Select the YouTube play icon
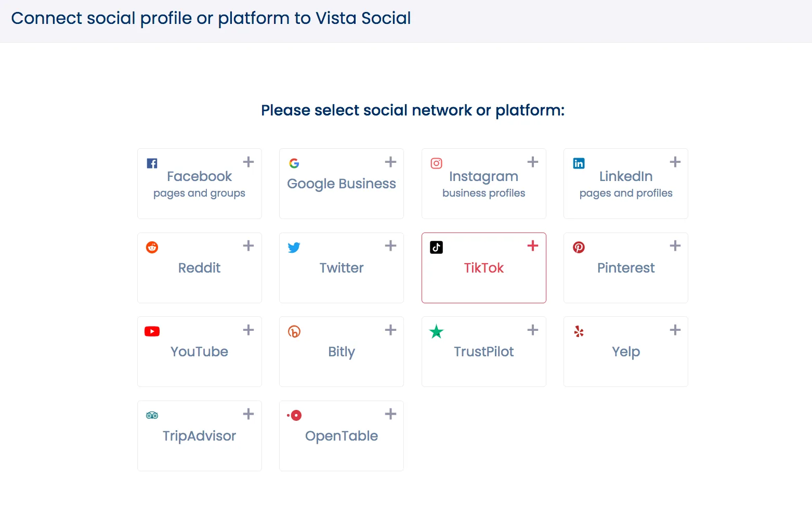This screenshot has width=812, height=516. [x=152, y=331]
